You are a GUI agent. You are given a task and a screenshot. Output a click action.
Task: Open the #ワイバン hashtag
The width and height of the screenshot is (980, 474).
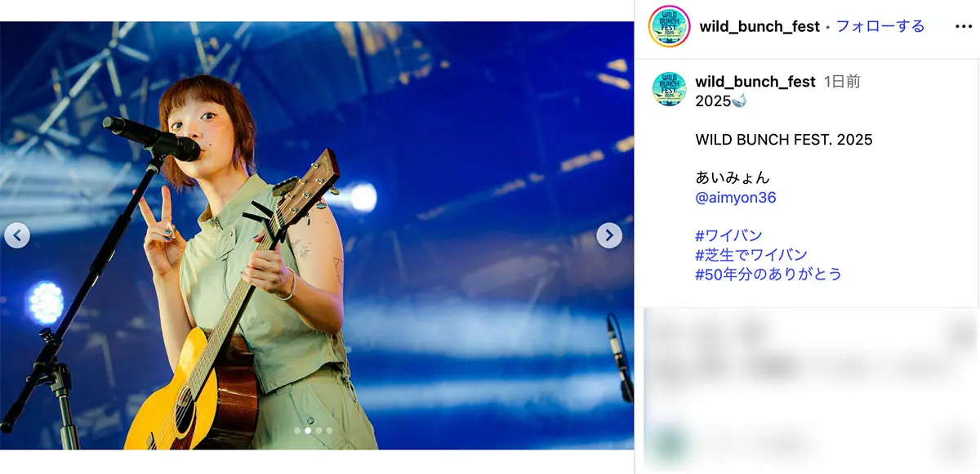point(728,236)
